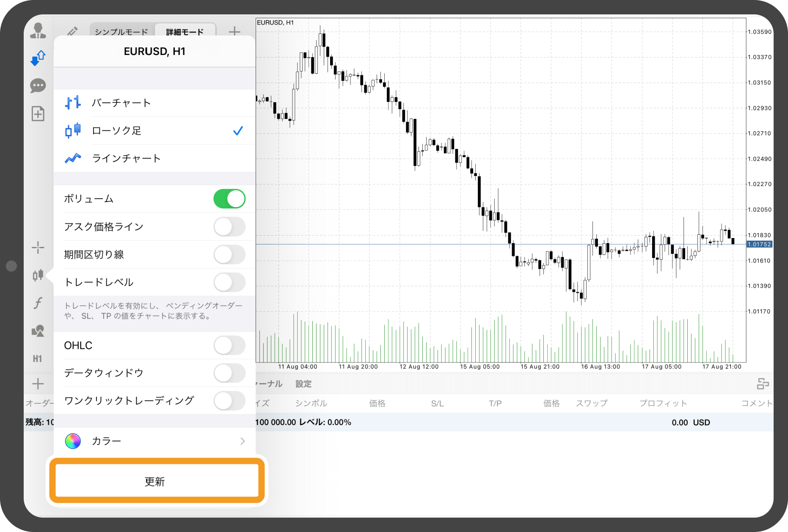Enable the ワンクリックトレーディング toggle
The height and width of the screenshot is (532, 788).
[229, 400]
